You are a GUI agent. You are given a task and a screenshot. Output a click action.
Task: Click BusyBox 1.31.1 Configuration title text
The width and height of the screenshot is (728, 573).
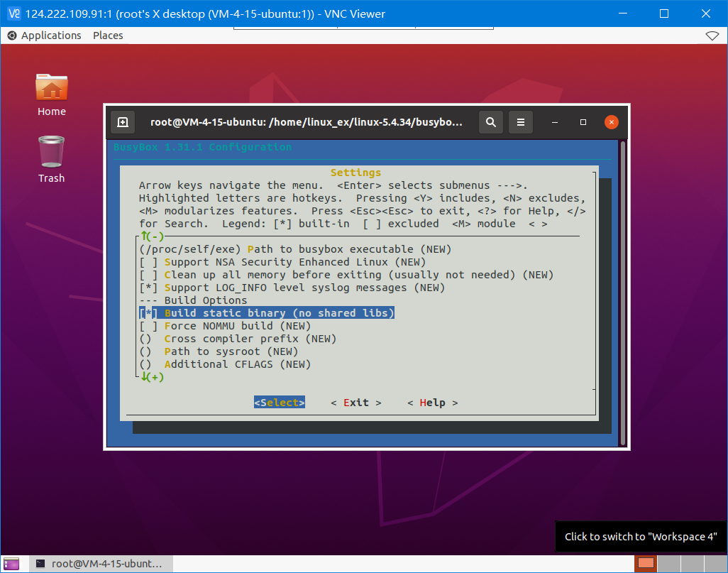pyautogui.click(x=202, y=147)
